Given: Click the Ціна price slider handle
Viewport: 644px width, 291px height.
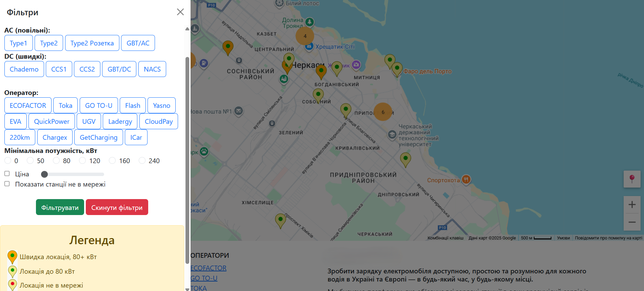Looking at the screenshot, I should click(x=44, y=174).
